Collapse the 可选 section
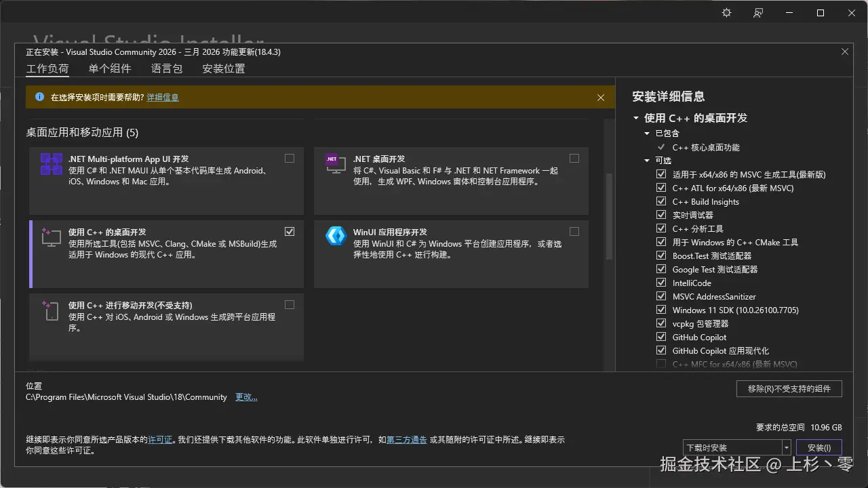The width and height of the screenshot is (868, 488). click(x=648, y=161)
